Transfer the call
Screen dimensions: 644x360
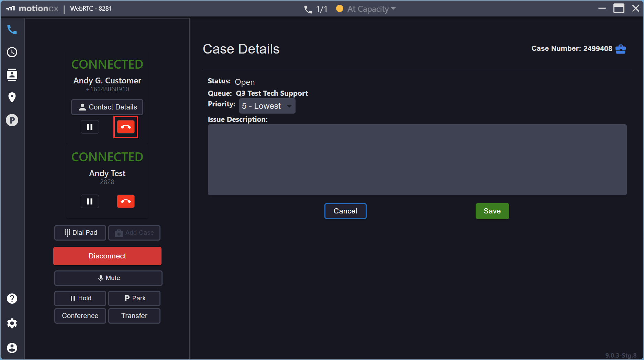pyautogui.click(x=134, y=316)
